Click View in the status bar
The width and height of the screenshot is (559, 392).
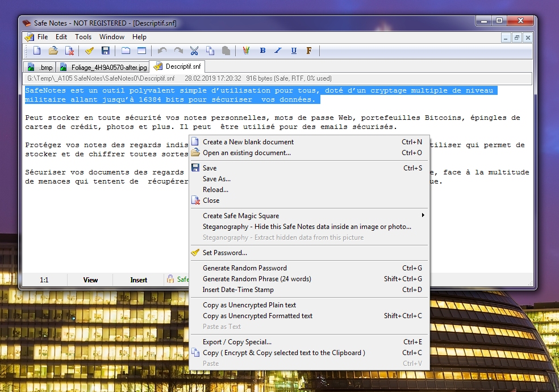tap(90, 280)
